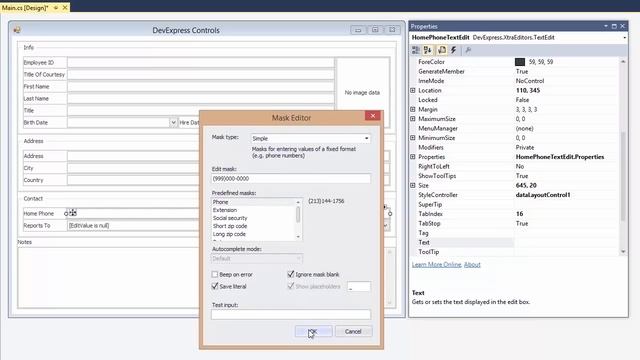Open HomePhoneTextEdit object selector dropdown
This screenshot has height=360, width=640.
click(625, 38)
